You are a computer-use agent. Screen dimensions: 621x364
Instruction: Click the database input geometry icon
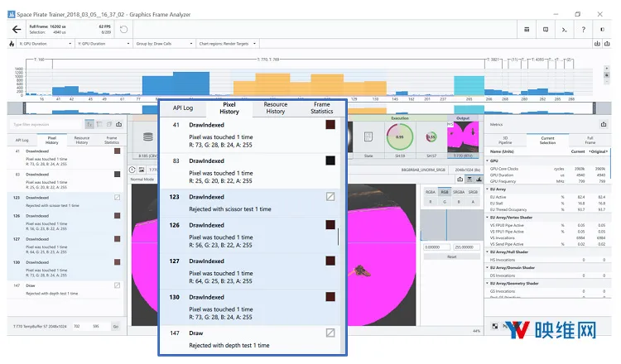pos(148,136)
